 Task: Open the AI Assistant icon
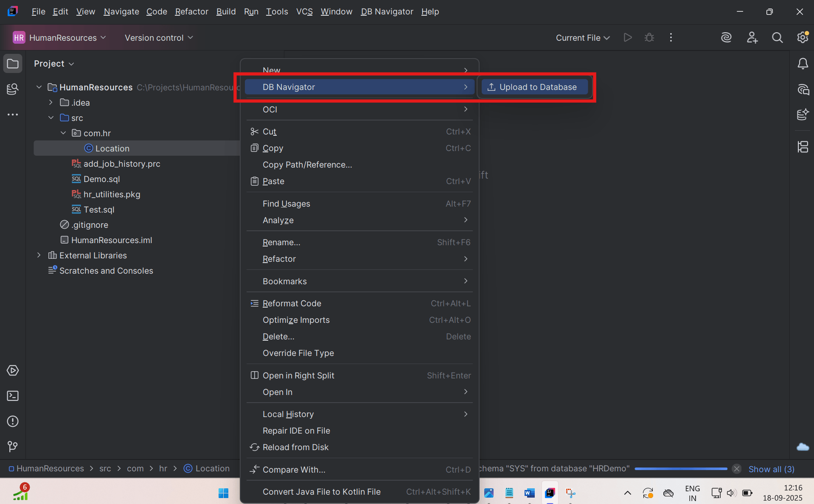[726, 37]
